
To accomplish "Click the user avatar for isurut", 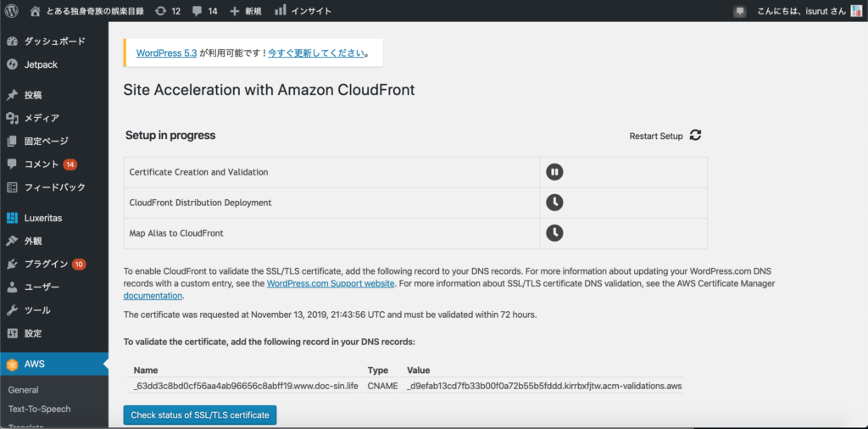I will pyautogui.click(x=856, y=10).
